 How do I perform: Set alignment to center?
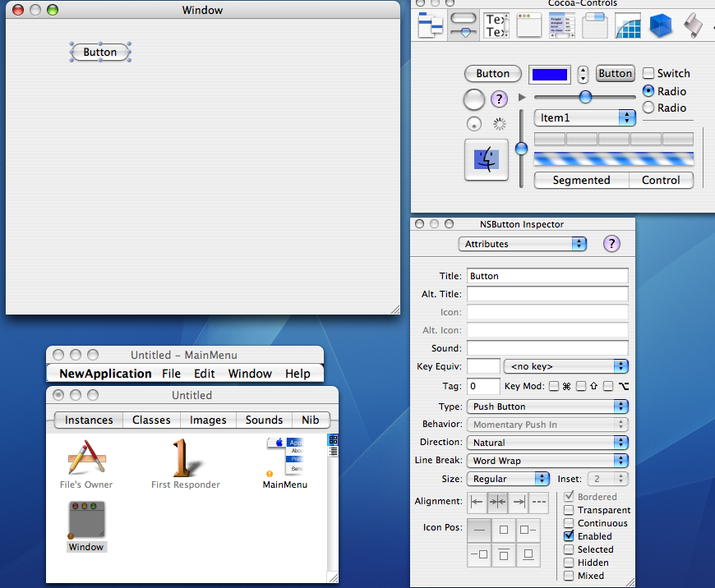(497, 502)
